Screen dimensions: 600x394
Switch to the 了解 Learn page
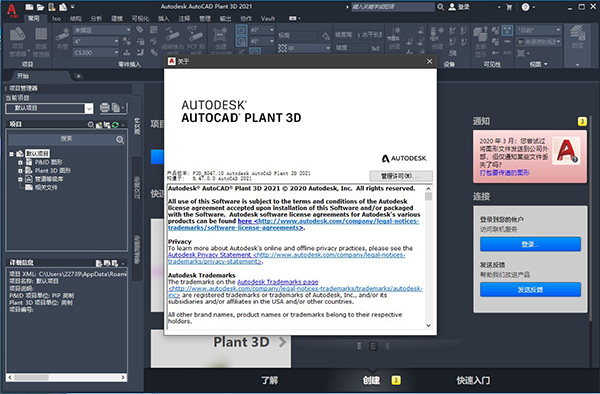(x=269, y=380)
